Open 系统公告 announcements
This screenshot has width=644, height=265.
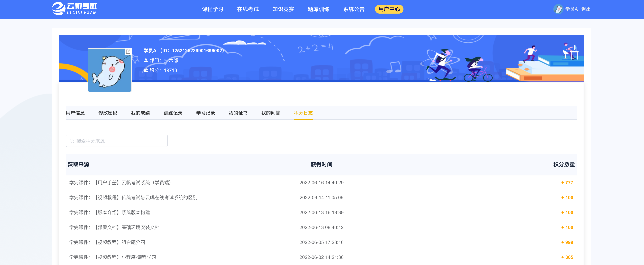tap(354, 9)
